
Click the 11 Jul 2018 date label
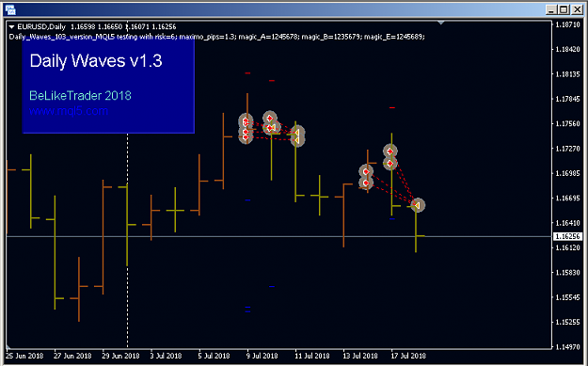[312, 356]
